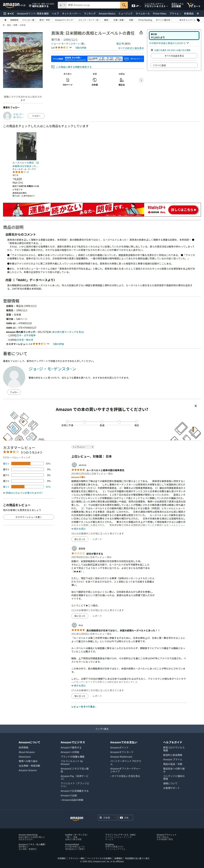Open the hamburger すべて menu
This screenshot has width=204, height=868.
pos(8,13)
